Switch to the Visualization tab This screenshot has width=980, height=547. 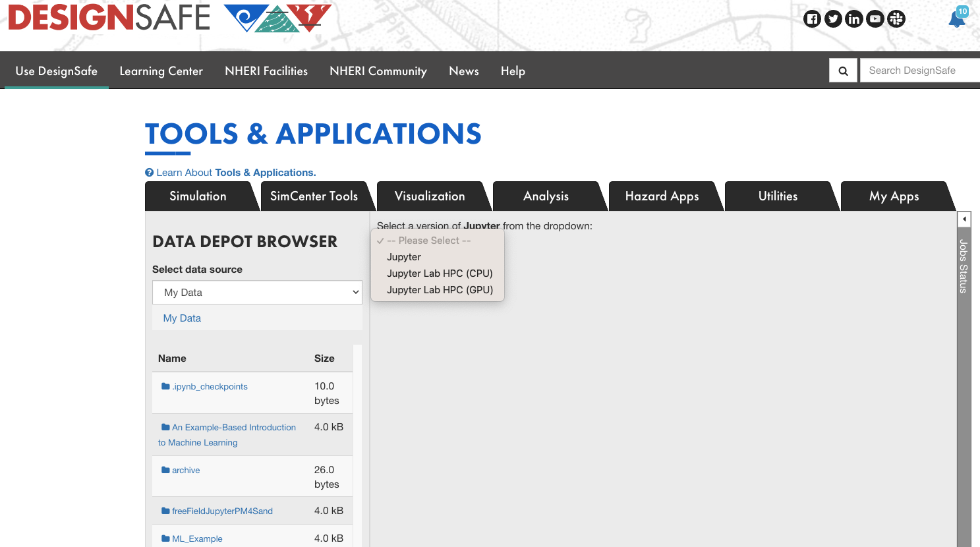click(x=430, y=196)
